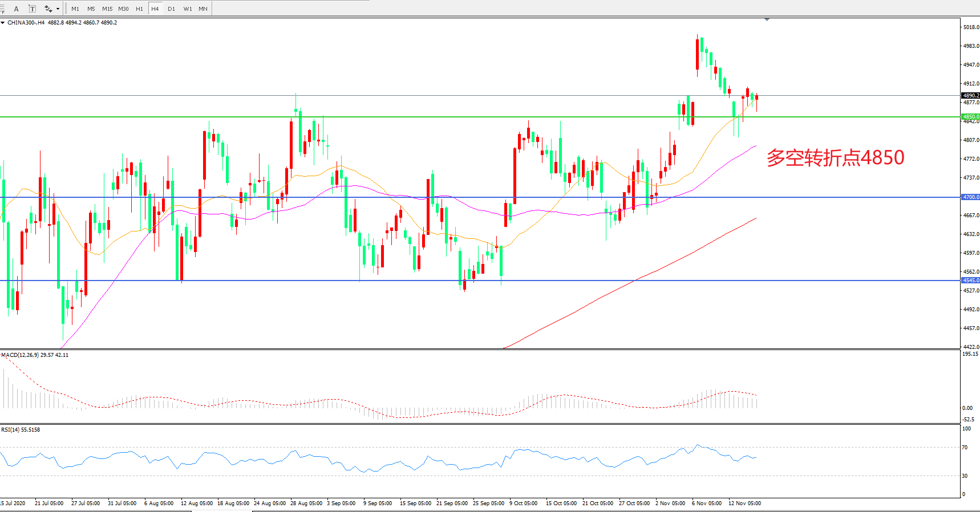
Task: Open the arrows tool dropdown arrow
Action: tap(58, 9)
